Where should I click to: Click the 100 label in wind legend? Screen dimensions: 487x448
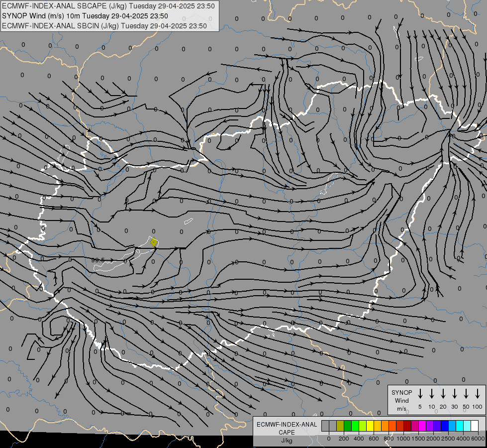[478, 407]
